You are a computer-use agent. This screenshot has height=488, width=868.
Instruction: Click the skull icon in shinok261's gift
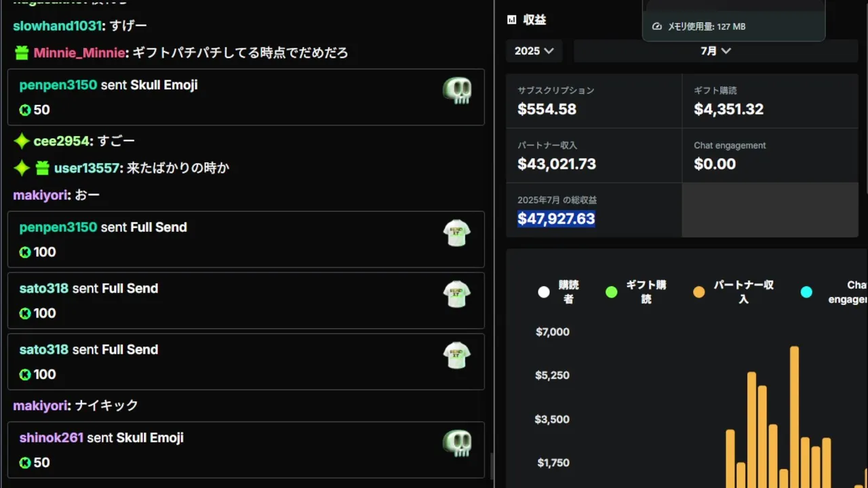click(x=457, y=443)
